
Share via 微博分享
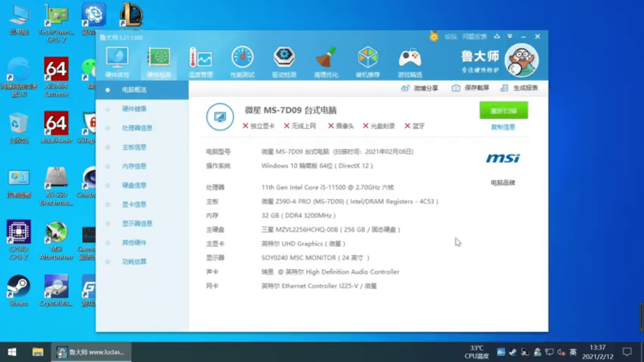tap(419, 88)
